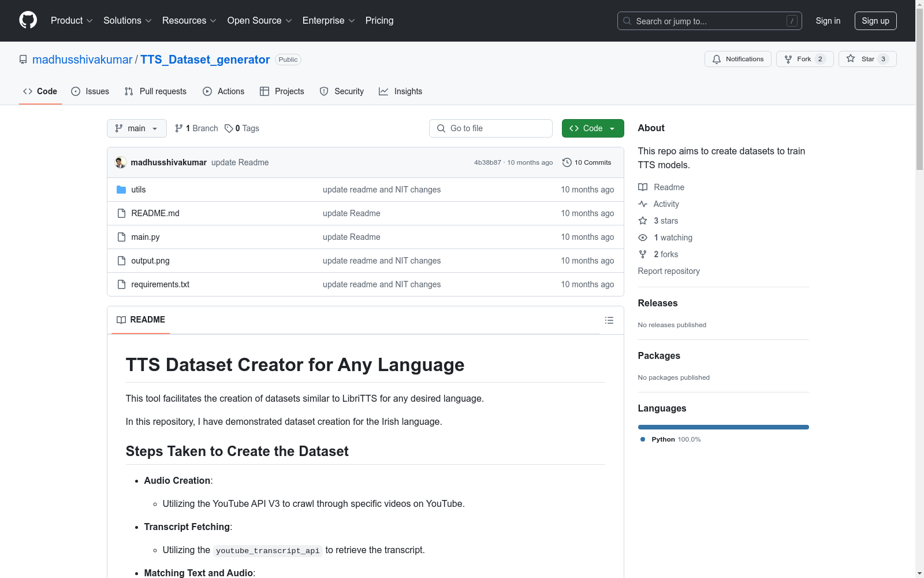924x578 pixels.
Task: Open the output.png file
Action: pos(151,261)
